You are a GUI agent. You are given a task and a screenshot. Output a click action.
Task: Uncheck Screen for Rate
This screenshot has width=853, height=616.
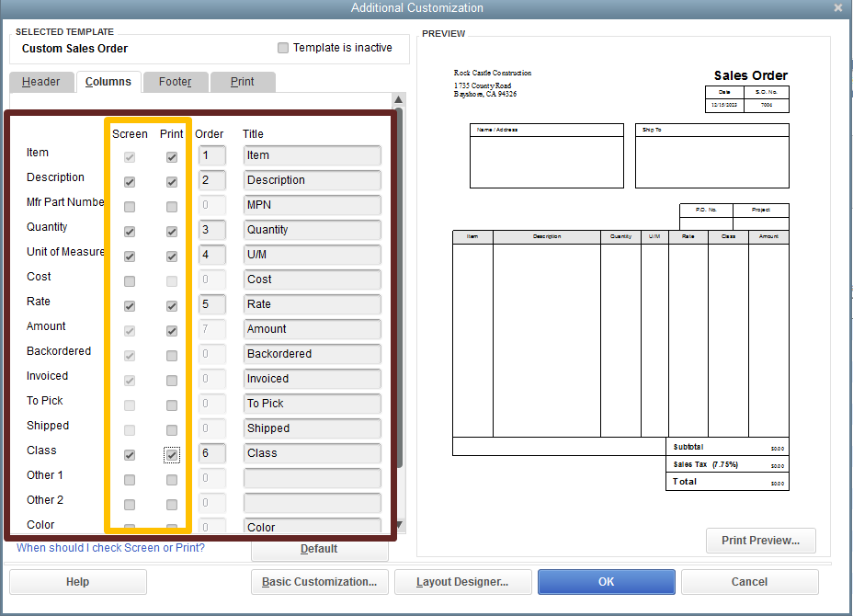(x=130, y=306)
